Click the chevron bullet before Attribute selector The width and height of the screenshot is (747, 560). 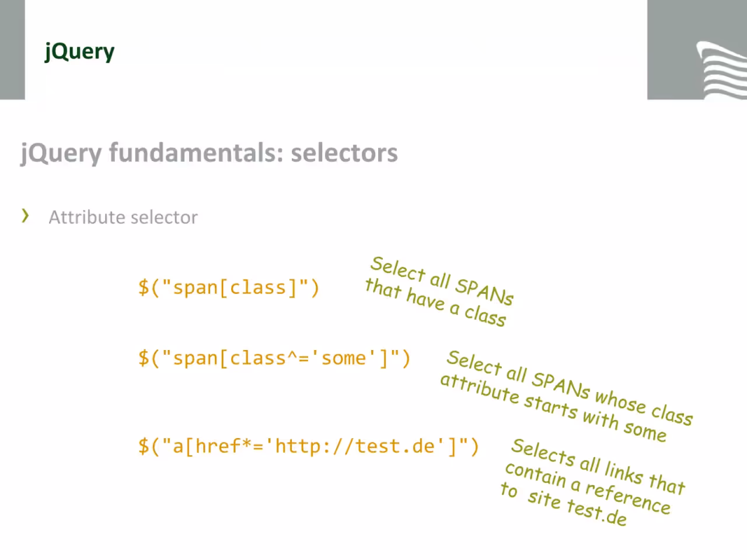pos(25,216)
